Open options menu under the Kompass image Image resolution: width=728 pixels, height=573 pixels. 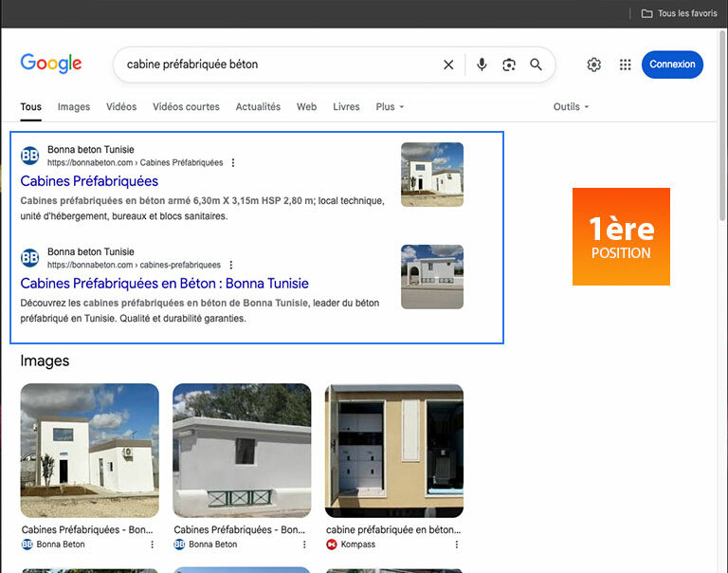(456, 545)
